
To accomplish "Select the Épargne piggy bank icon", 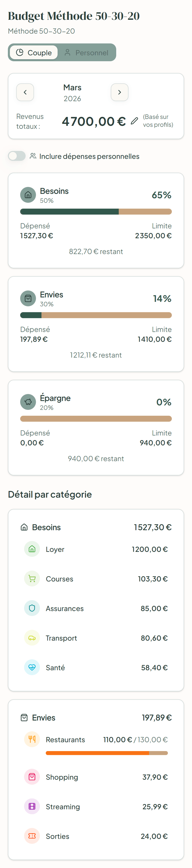I will [x=28, y=402].
